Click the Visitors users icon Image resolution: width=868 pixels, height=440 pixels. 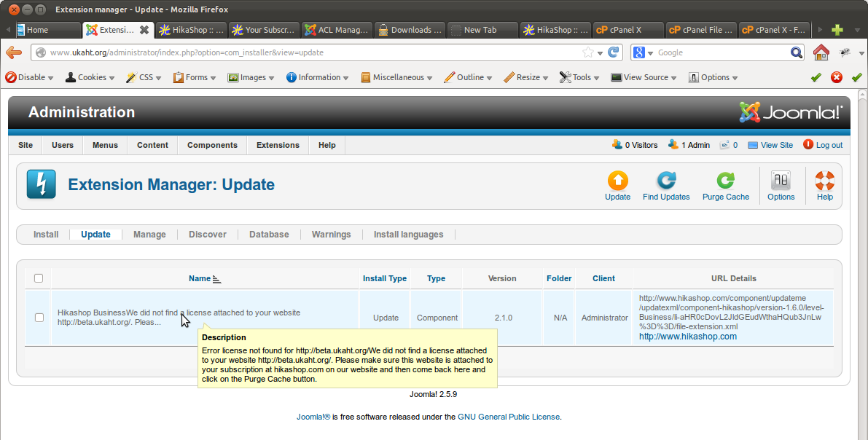617,145
